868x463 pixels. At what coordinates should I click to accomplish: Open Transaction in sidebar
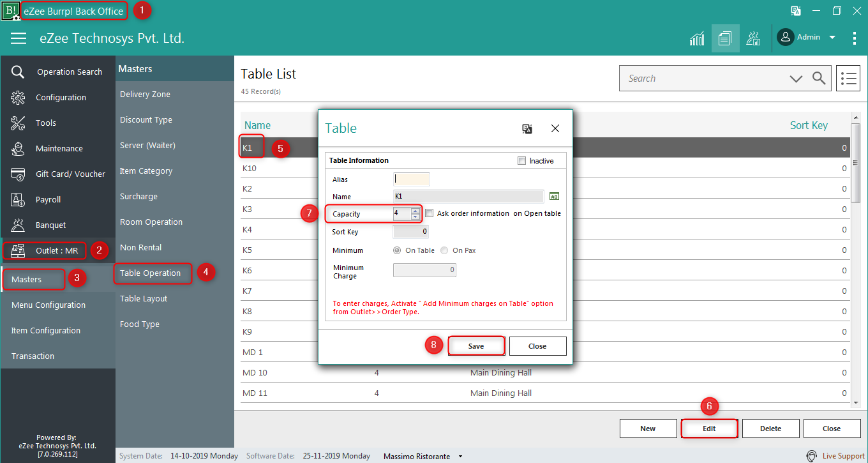pyautogui.click(x=58, y=356)
